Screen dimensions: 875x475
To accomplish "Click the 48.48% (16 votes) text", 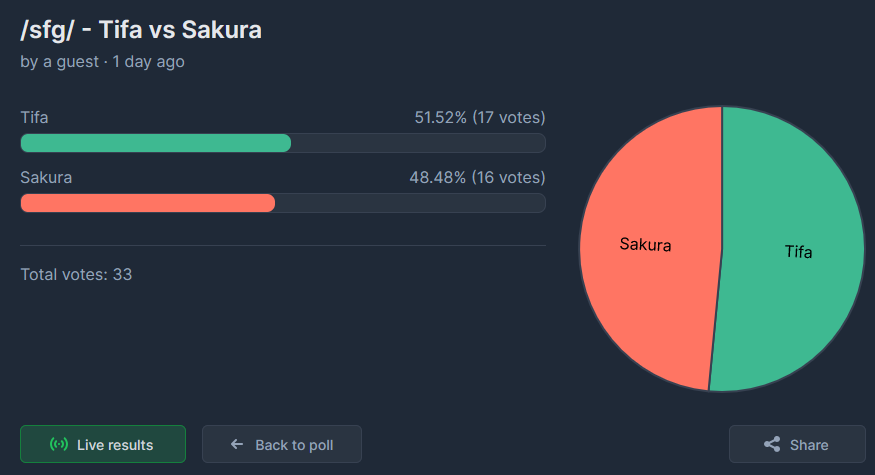I will [477, 177].
